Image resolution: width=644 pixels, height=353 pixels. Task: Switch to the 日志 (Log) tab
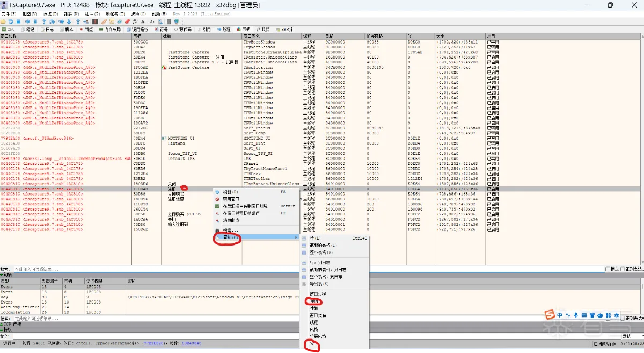47,29
